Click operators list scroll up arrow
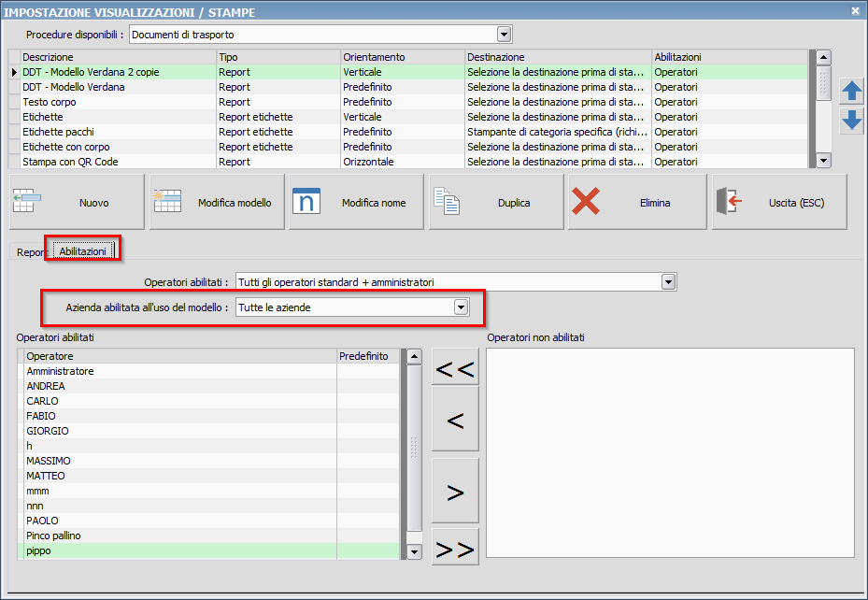868x600 pixels. 414,356
